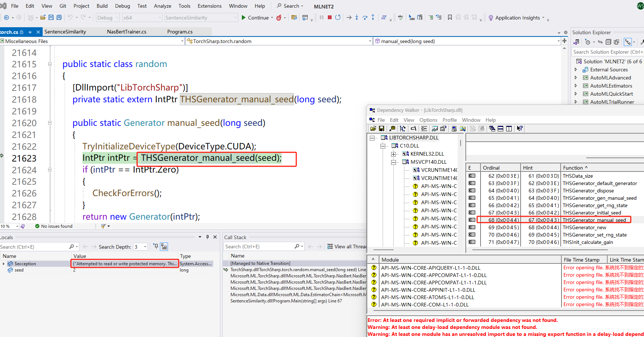Toggle C++ undecorate functions in Dependency Walker
Viewport: 644px width, 337px height.
424,128
